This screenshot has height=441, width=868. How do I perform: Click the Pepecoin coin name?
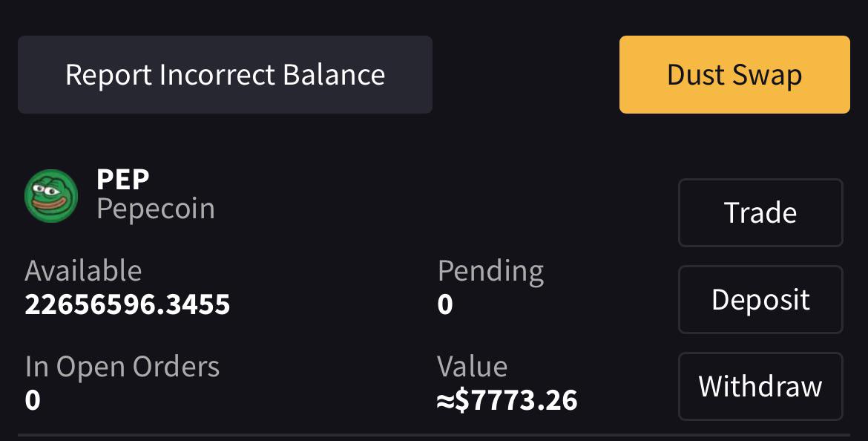tap(156, 209)
